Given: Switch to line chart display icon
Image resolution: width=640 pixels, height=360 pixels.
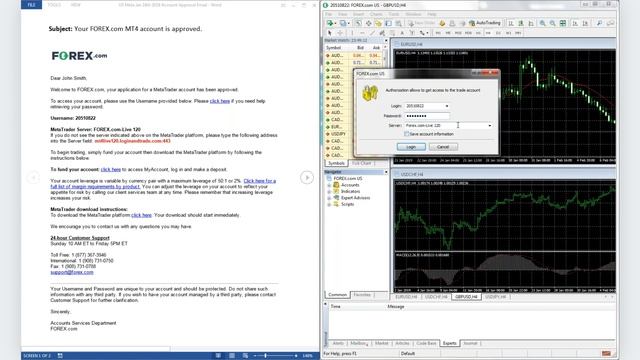Looking at the screenshot, I should (x=531, y=23).
